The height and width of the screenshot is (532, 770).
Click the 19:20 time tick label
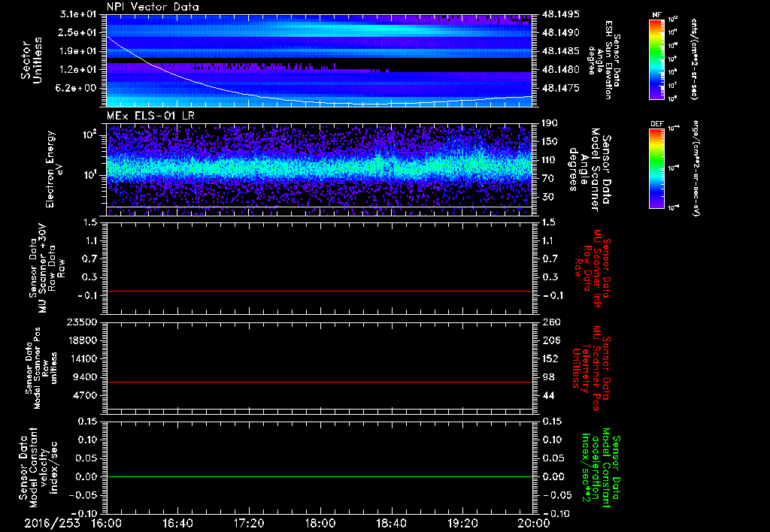(462, 523)
